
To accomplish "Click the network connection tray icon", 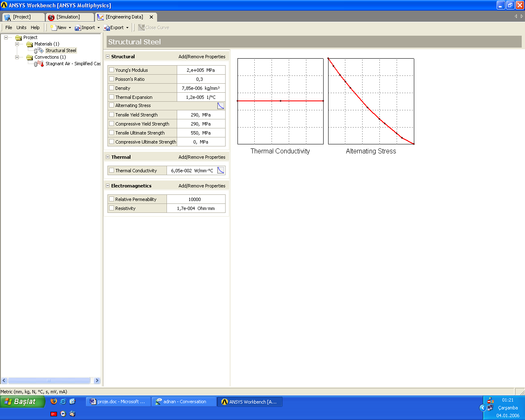I will [490, 408].
